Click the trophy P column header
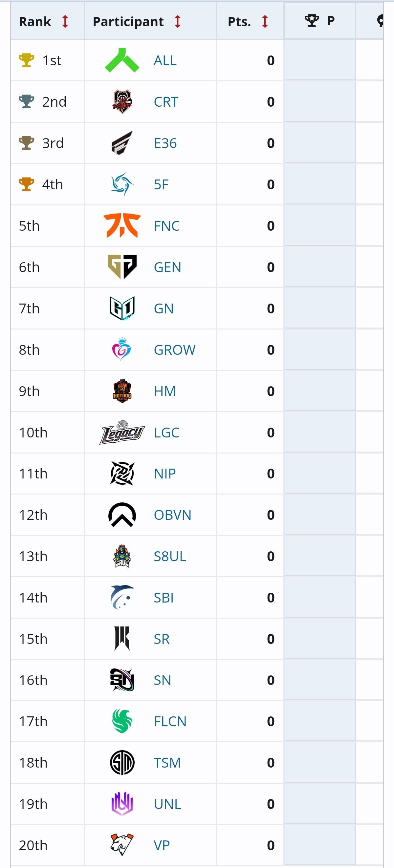Viewport: 394px width, 868px height. coord(319,21)
